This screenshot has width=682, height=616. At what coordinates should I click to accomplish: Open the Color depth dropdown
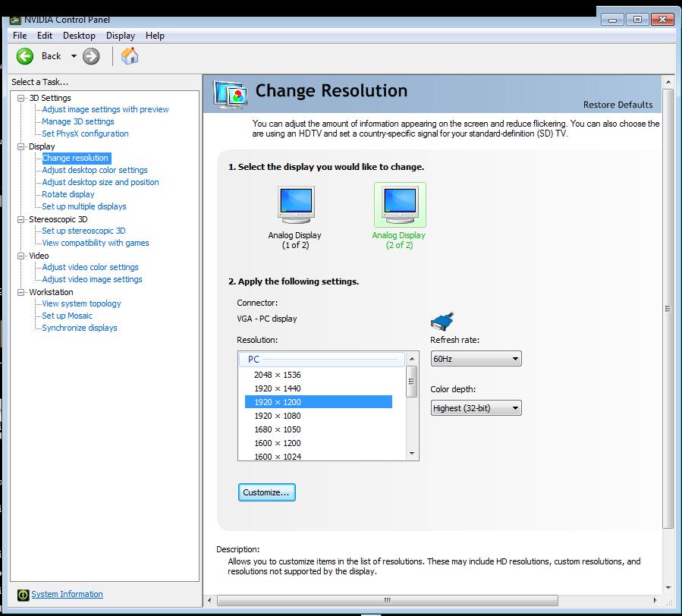[476, 408]
